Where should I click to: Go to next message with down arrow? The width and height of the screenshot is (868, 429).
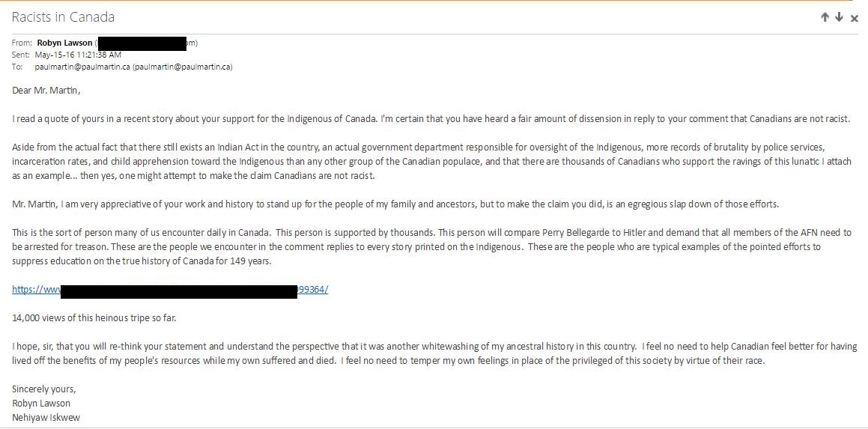point(839,17)
